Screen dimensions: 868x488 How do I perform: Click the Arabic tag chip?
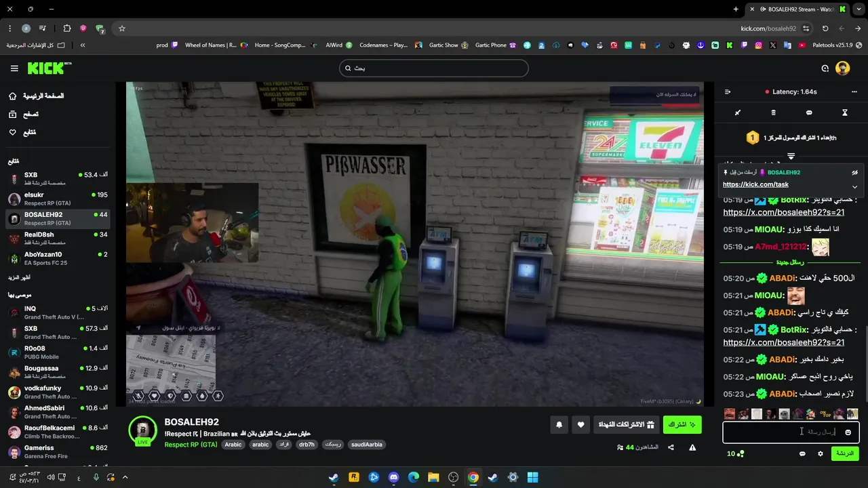click(233, 445)
